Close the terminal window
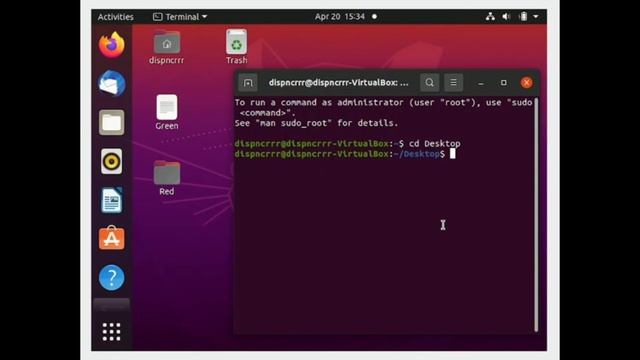This screenshot has width=640, height=360. point(527,83)
